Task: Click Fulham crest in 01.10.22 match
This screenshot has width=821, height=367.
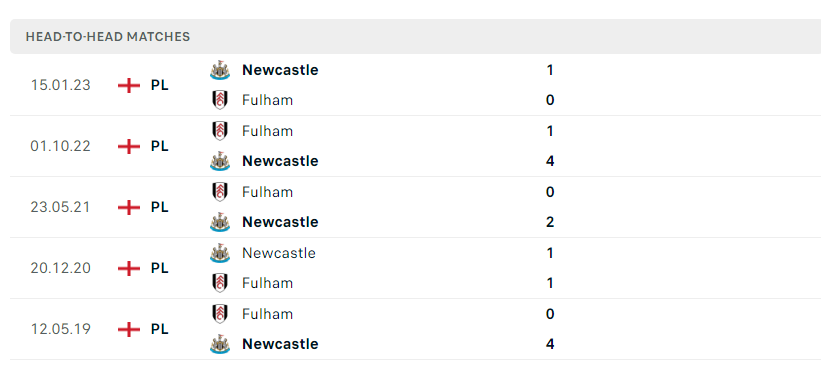Action: [220, 131]
